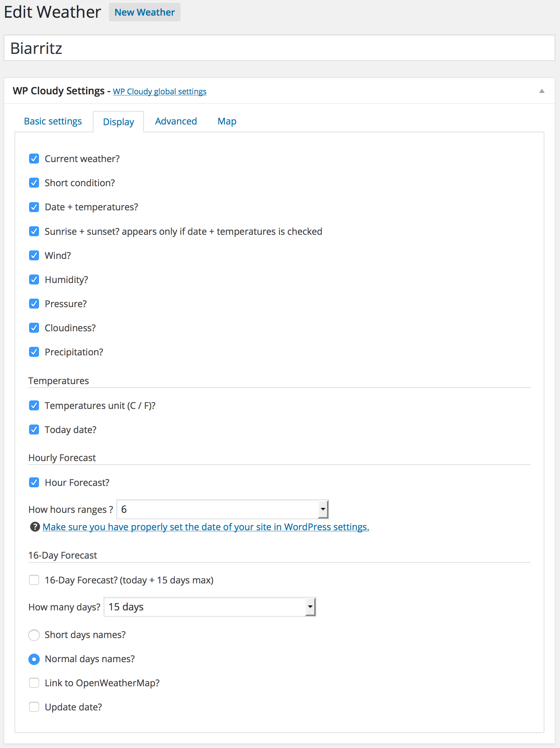This screenshot has width=560, height=748.
Task: Enable the Link to OpenWeatherMap checkbox
Action: [x=34, y=683]
